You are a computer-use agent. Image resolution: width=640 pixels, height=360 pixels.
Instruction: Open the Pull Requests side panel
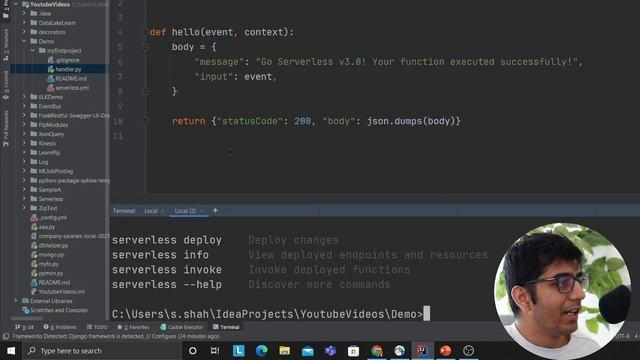(6, 129)
